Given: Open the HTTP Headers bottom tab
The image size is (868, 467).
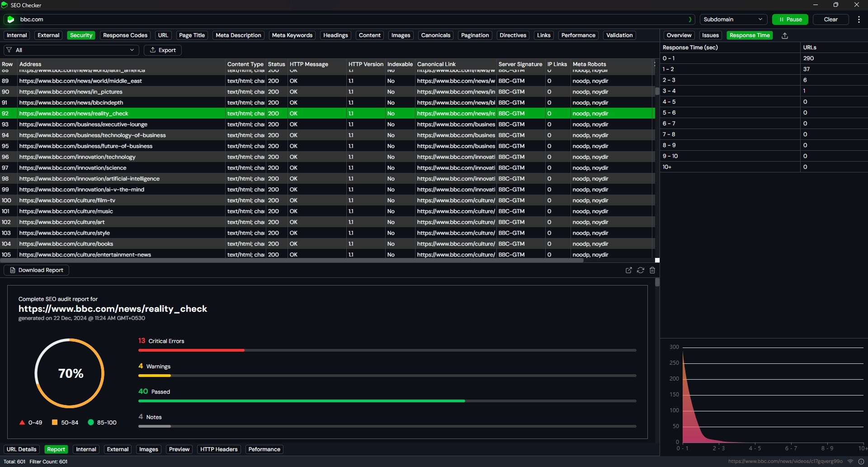Looking at the screenshot, I should tap(219, 449).
